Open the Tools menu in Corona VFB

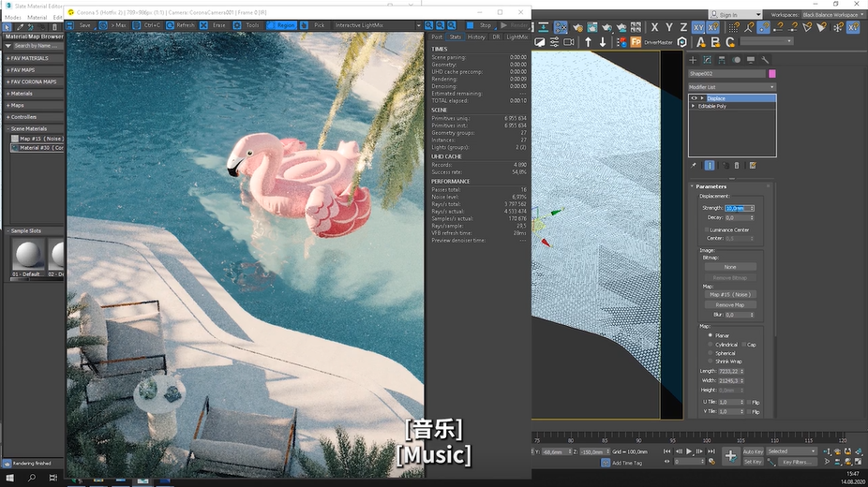(247, 25)
